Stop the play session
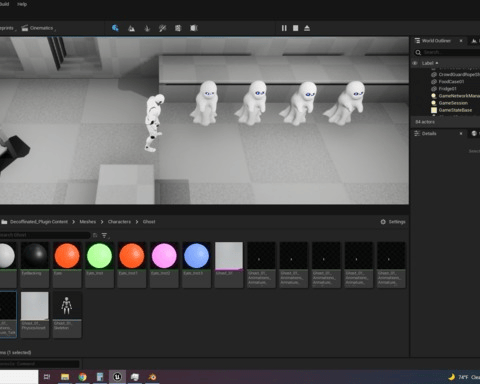Screen dimensions: 480x384 pyautogui.click(x=295, y=28)
